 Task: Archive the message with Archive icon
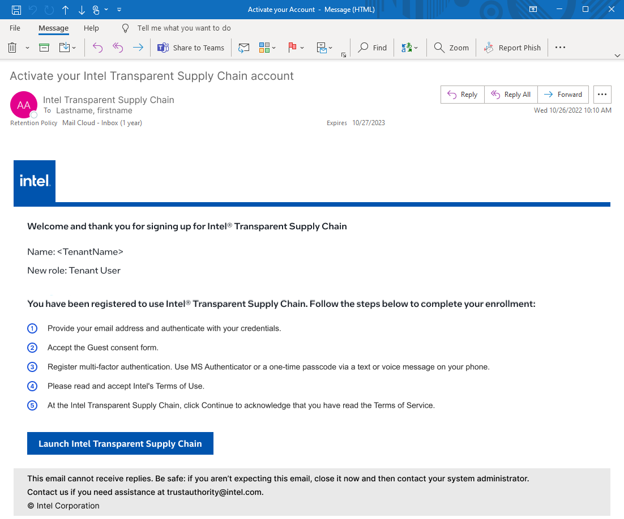click(44, 48)
